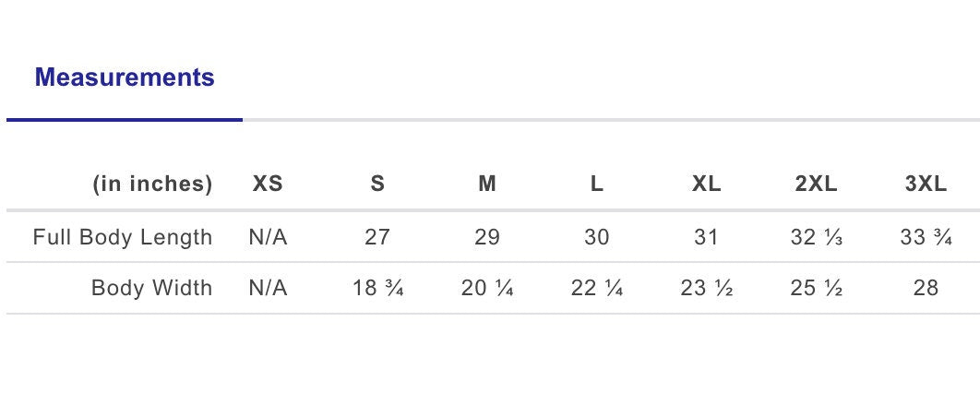Click the Full Body Length row label
Viewport: 980px width, 417px height.
click(123, 238)
